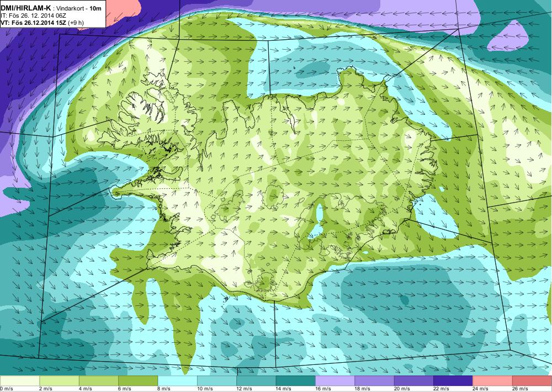Click the '8 m/s' legend label
The height and width of the screenshot is (392, 552).
(164, 389)
